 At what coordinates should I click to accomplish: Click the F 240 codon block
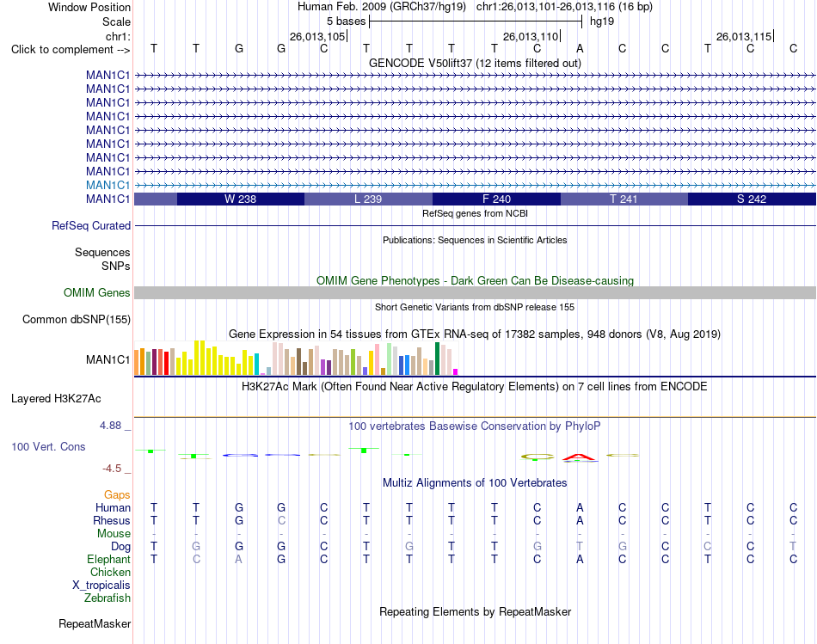496,199
